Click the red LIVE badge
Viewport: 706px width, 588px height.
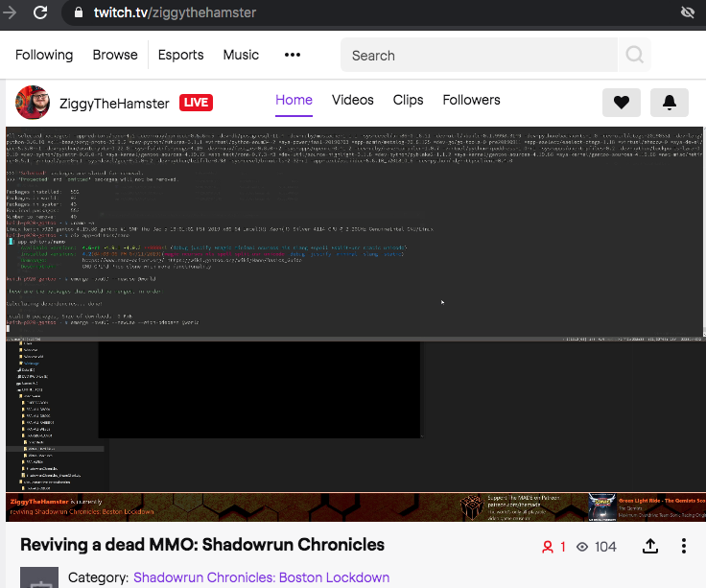[x=196, y=103]
